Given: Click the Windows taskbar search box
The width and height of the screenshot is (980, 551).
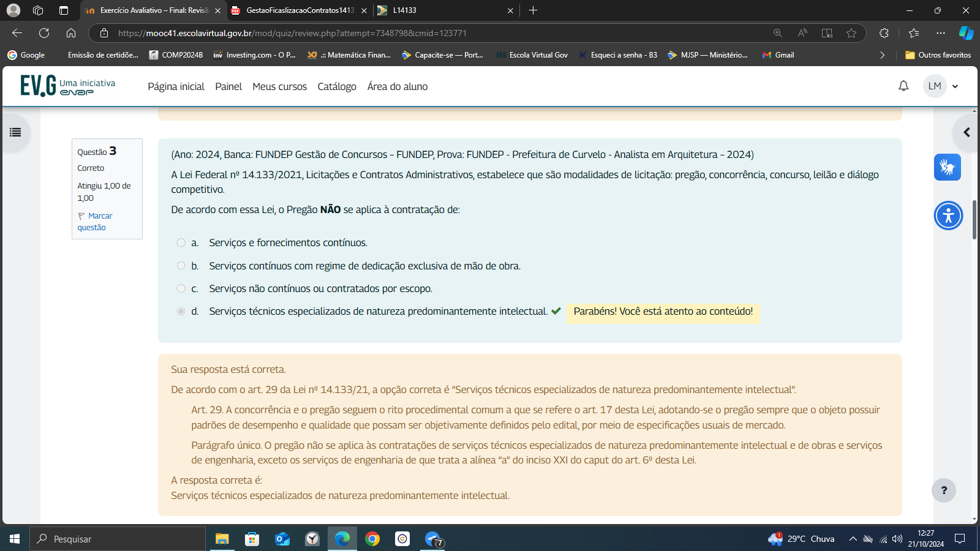Looking at the screenshot, I should coord(118,539).
